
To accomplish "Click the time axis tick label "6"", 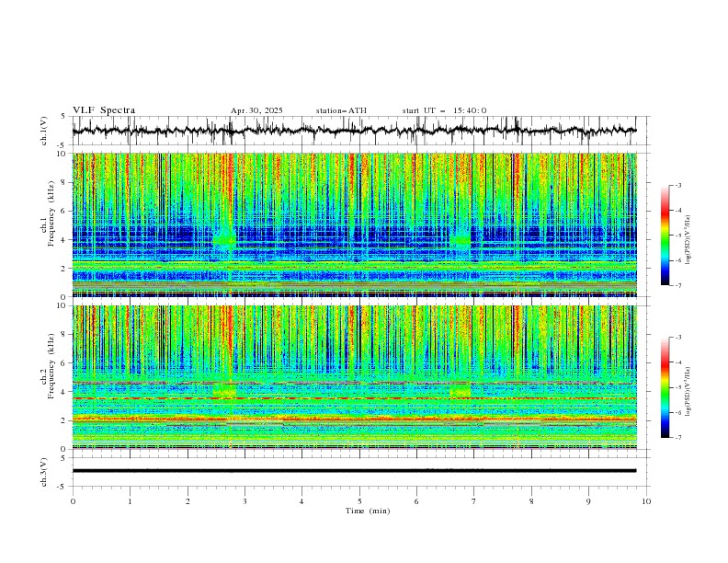I will pyautogui.click(x=416, y=501).
